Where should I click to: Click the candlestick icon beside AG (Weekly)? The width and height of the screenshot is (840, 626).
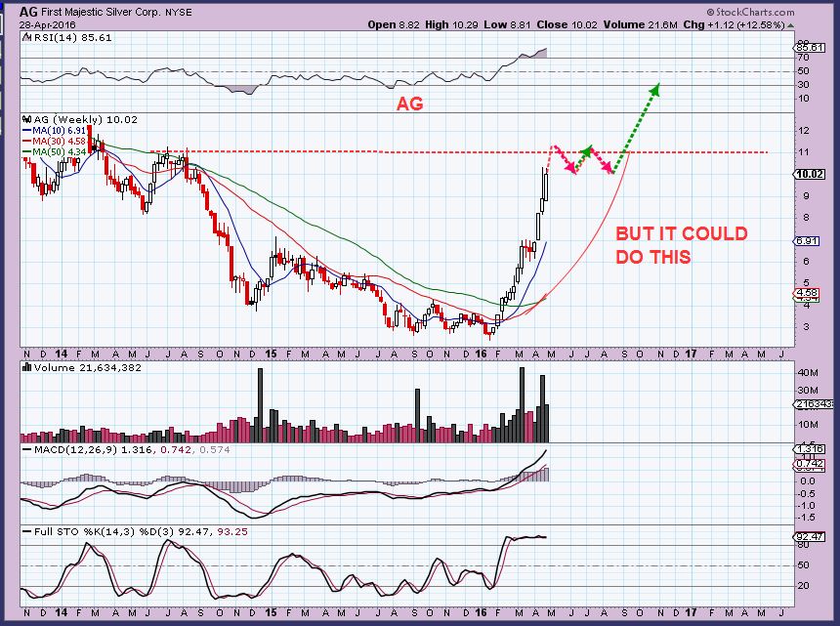point(26,119)
